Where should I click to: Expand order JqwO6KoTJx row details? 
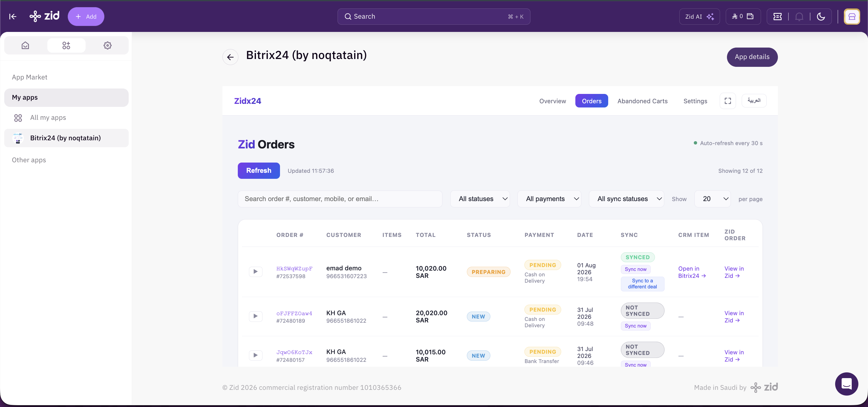[255, 355]
